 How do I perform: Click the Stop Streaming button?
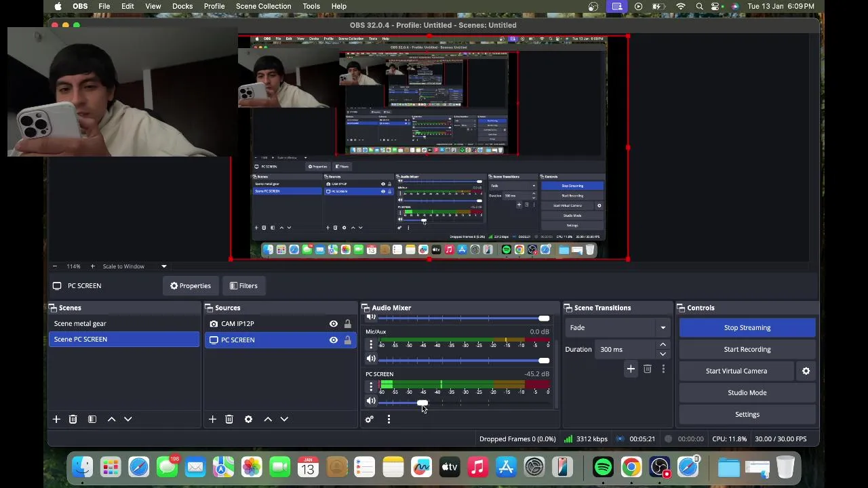[747, 328]
